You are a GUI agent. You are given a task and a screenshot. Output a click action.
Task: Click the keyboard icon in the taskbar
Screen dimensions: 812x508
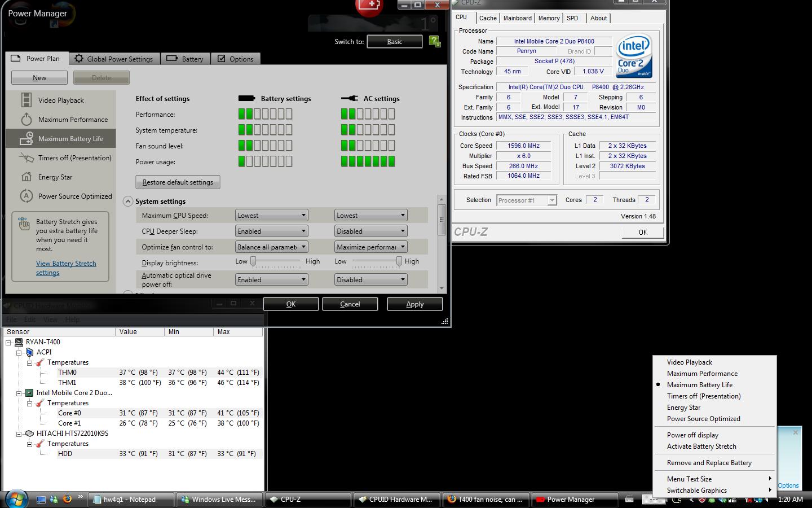tap(629, 499)
